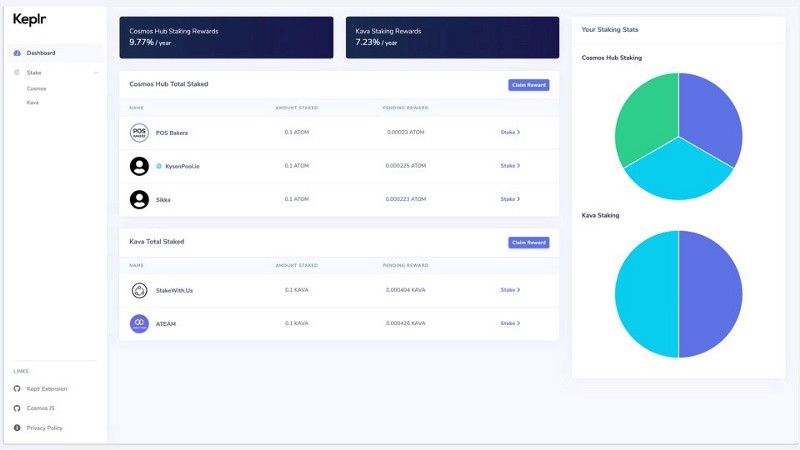The height and width of the screenshot is (450, 800).
Task: Open the Keplr Extension GitHub link
Action: coord(47,389)
